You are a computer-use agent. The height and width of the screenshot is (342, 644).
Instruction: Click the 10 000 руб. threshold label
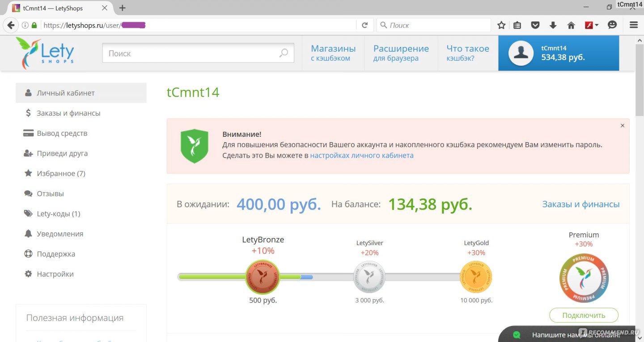pyautogui.click(x=476, y=300)
